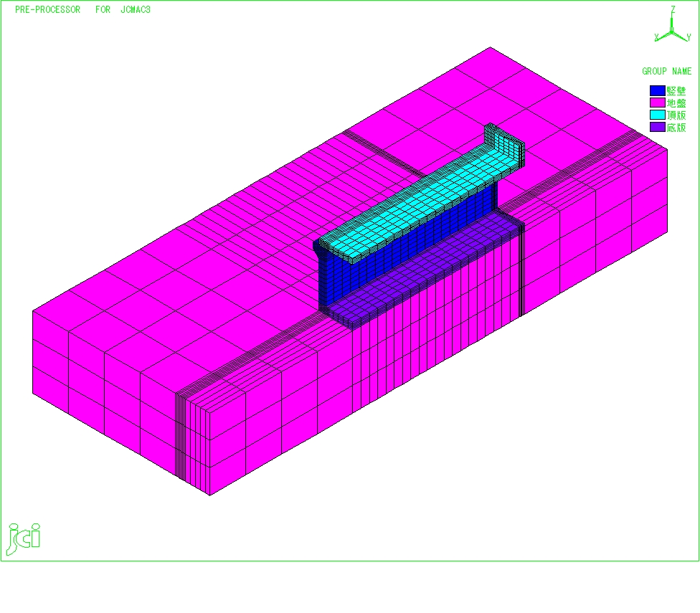Click the 頂版 group name label
Screen dimensions: 700x613
676,115
